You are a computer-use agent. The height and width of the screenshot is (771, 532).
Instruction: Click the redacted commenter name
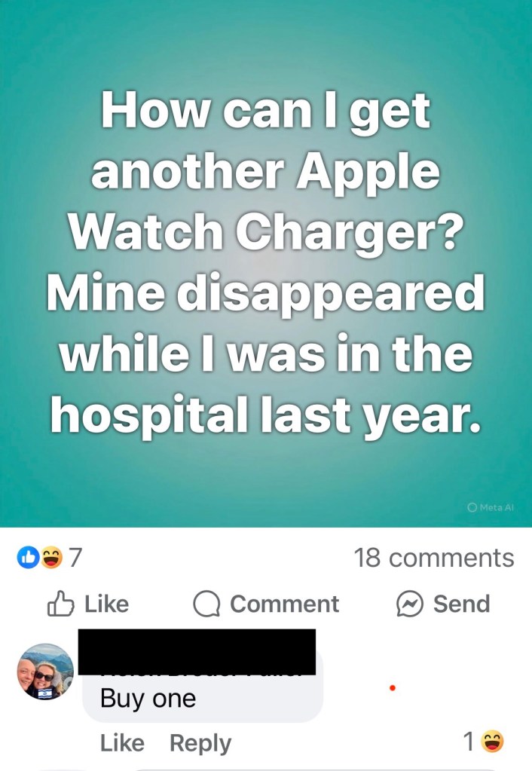[x=197, y=652]
